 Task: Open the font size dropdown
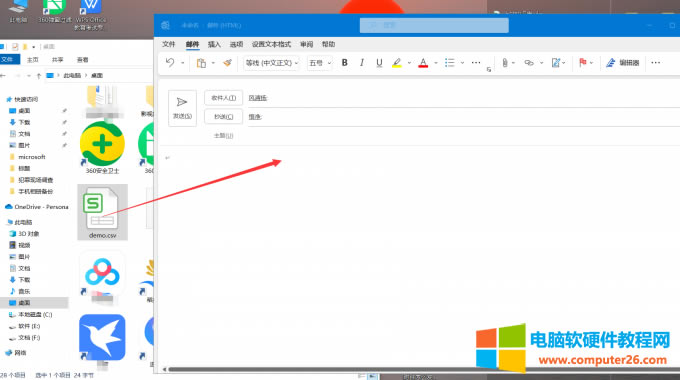tap(320, 63)
